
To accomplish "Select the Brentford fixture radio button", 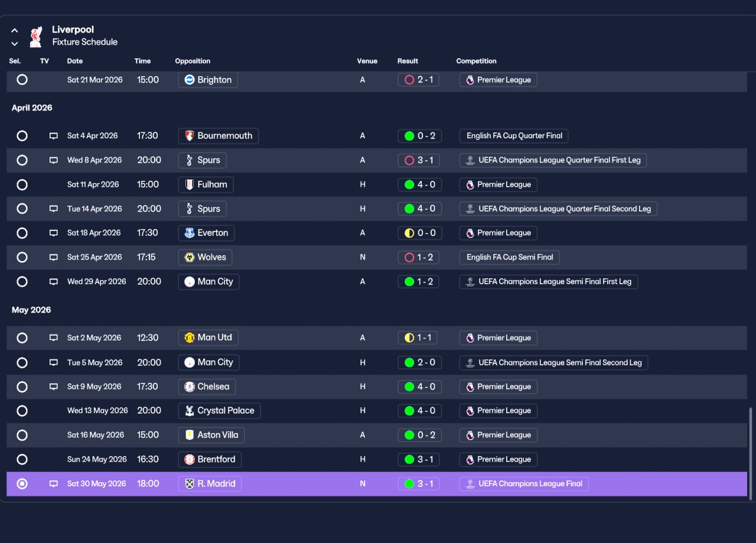I will point(22,459).
